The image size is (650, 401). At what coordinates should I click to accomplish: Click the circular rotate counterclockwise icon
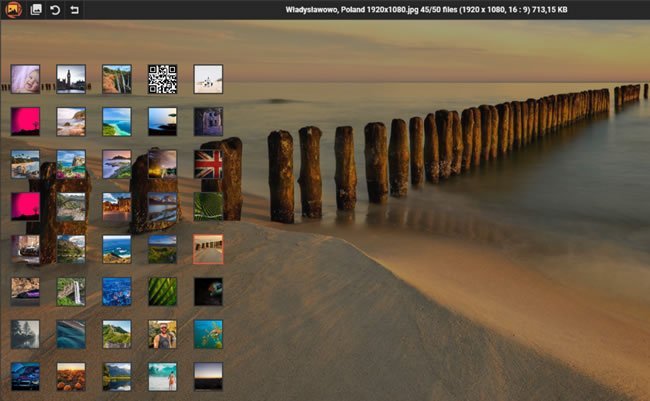(x=55, y=10)
